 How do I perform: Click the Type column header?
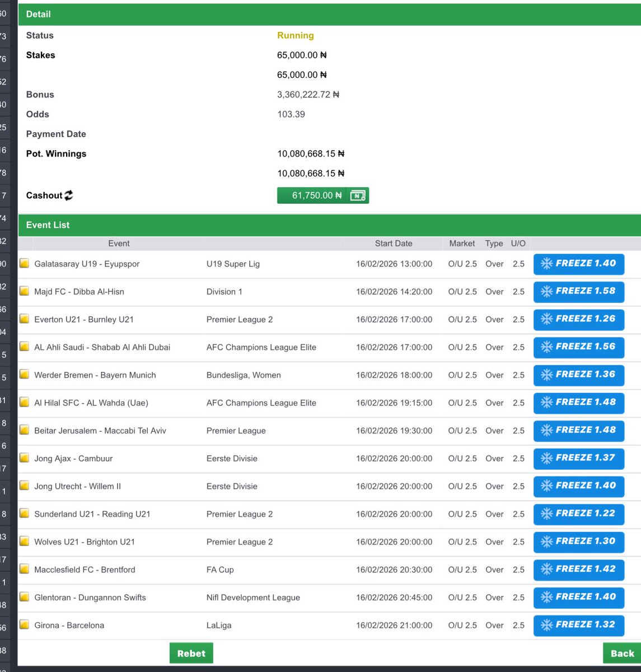coord(494,244)
